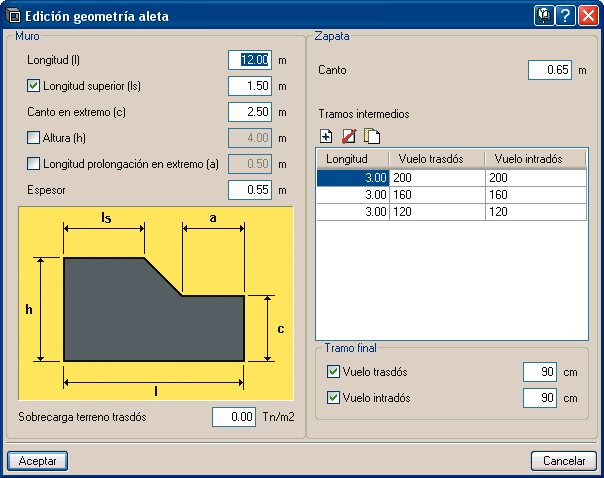Edit the Canto en extremo field 2.50
Image resolution: width=604 pixels, height=478 pixels.
click(250, 112)
